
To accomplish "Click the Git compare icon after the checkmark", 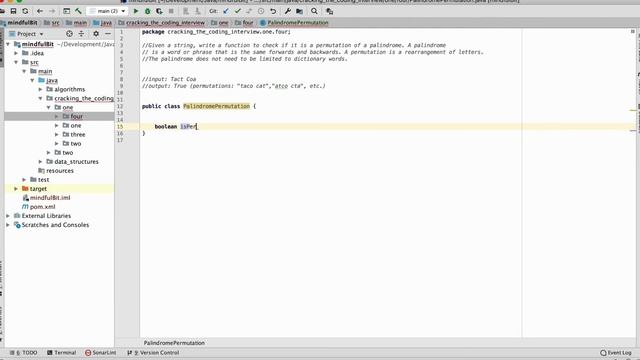I will [249, 11].
